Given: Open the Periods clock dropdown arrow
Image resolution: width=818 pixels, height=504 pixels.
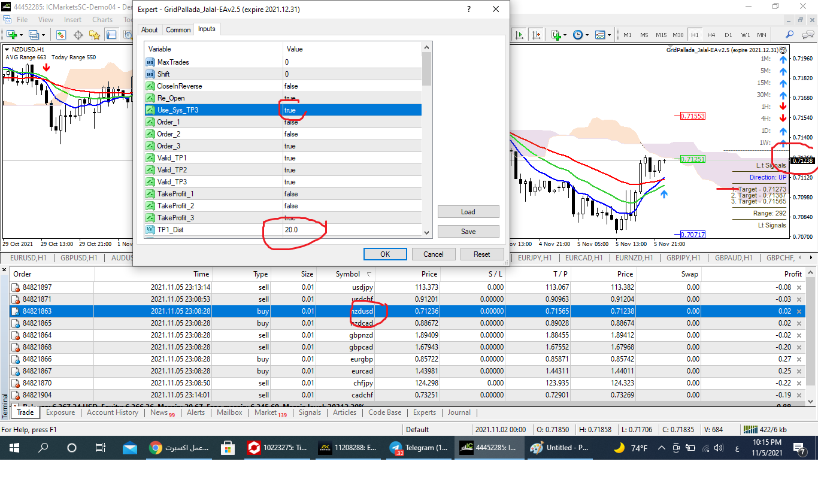Looking at the screenshot, I should (586, 35).
